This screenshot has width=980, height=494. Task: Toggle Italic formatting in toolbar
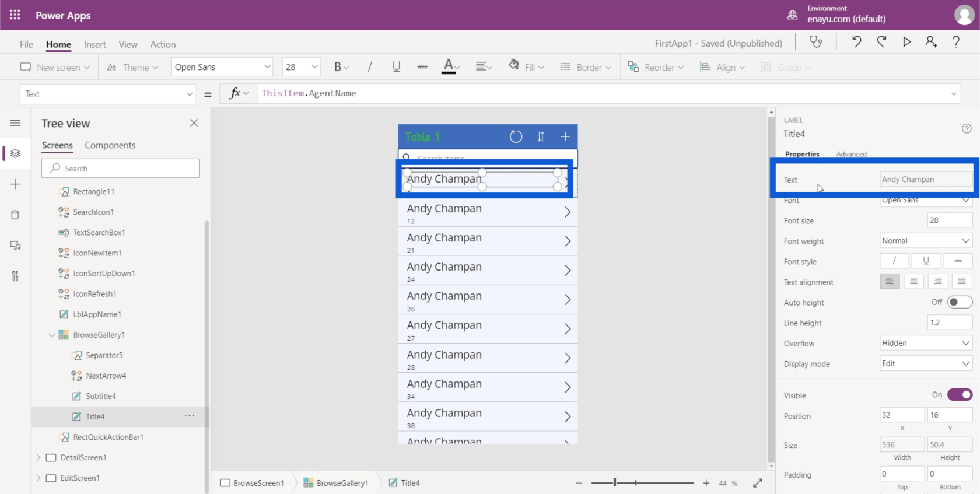370,67
